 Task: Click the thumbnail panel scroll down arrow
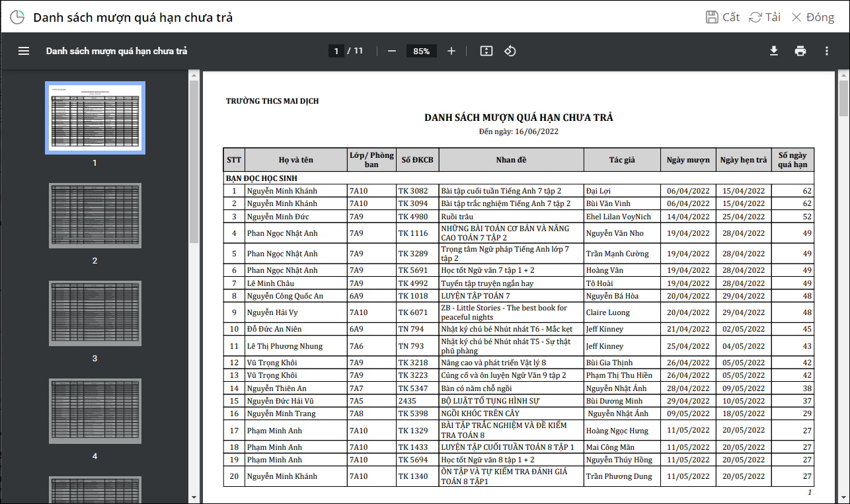[194, 497]
